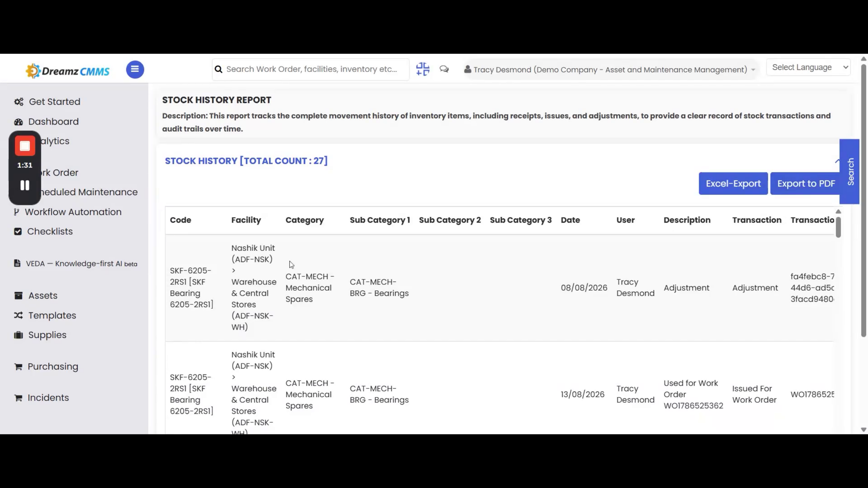The image size is (868, 488).
Task: Click the page scroll-down arrow
Action: pyautogui.click(x=864, y=430)
